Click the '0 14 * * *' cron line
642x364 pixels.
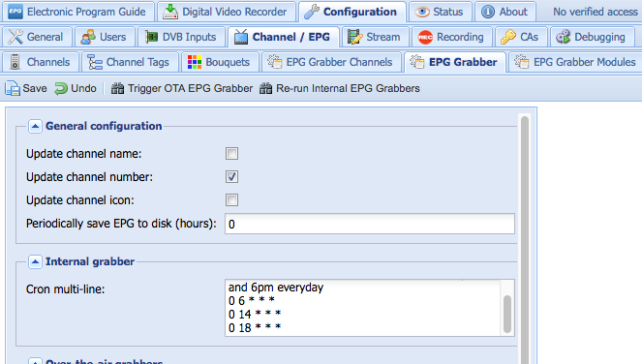pyautogui.click(x=255, y=314)
